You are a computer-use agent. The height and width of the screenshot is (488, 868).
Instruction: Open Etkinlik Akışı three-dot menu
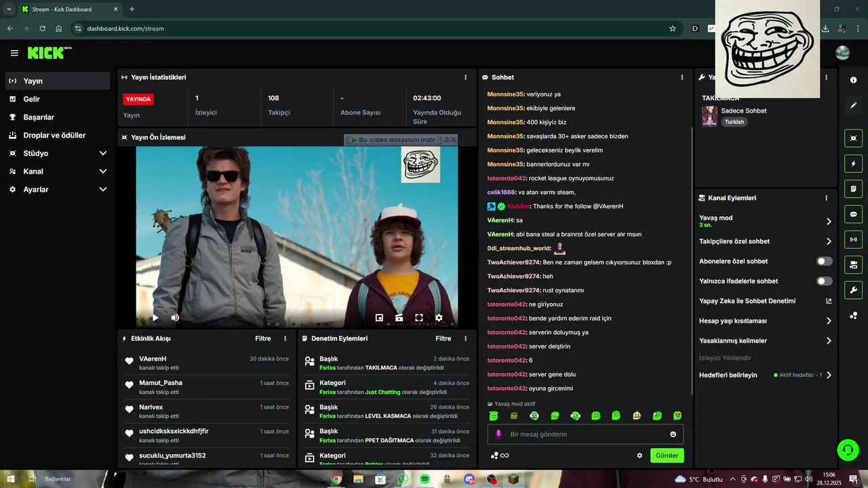285,338
